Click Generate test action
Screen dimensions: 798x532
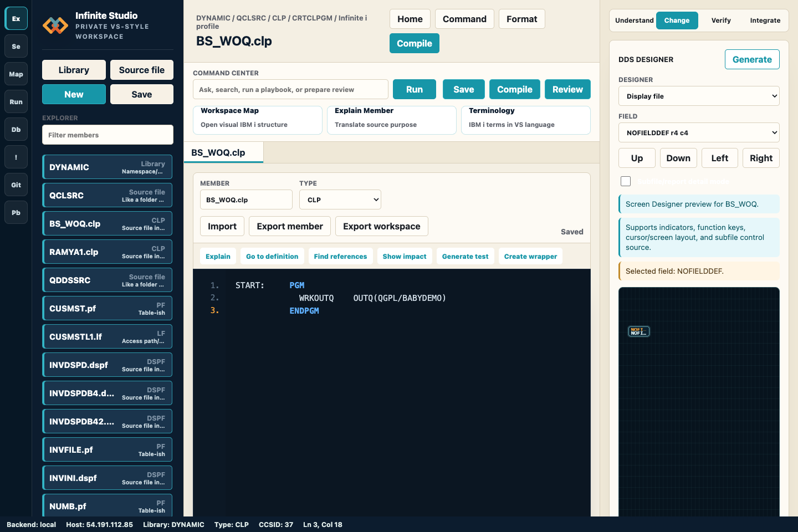465,256
